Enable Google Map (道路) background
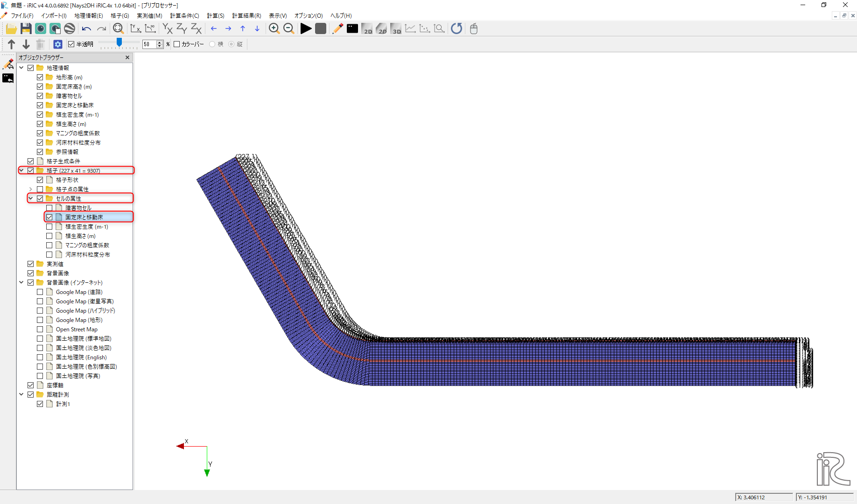857x504 pixels. [40, 292]
